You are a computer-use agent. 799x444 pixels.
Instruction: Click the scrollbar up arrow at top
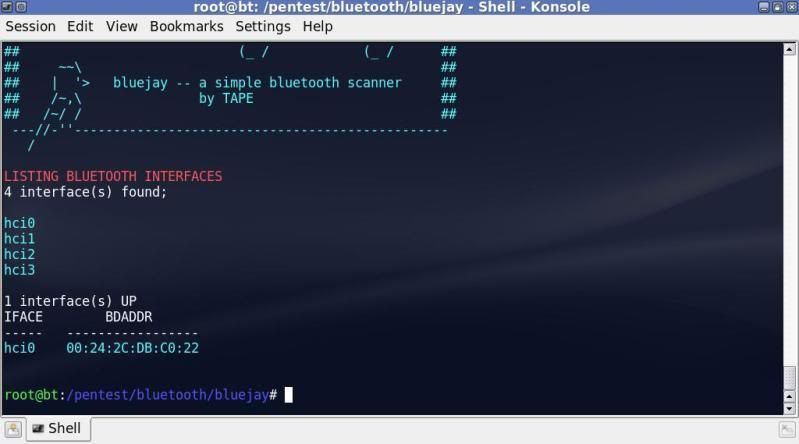pos(789,49)
